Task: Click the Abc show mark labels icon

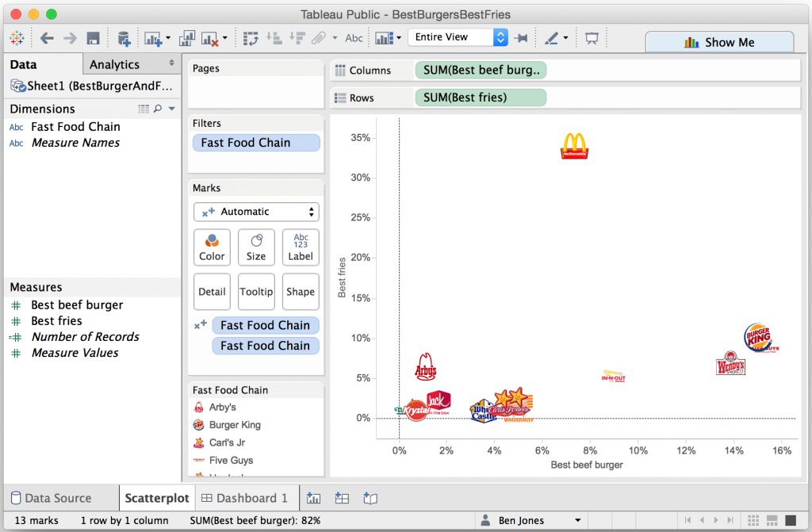Action: [354, 37]
